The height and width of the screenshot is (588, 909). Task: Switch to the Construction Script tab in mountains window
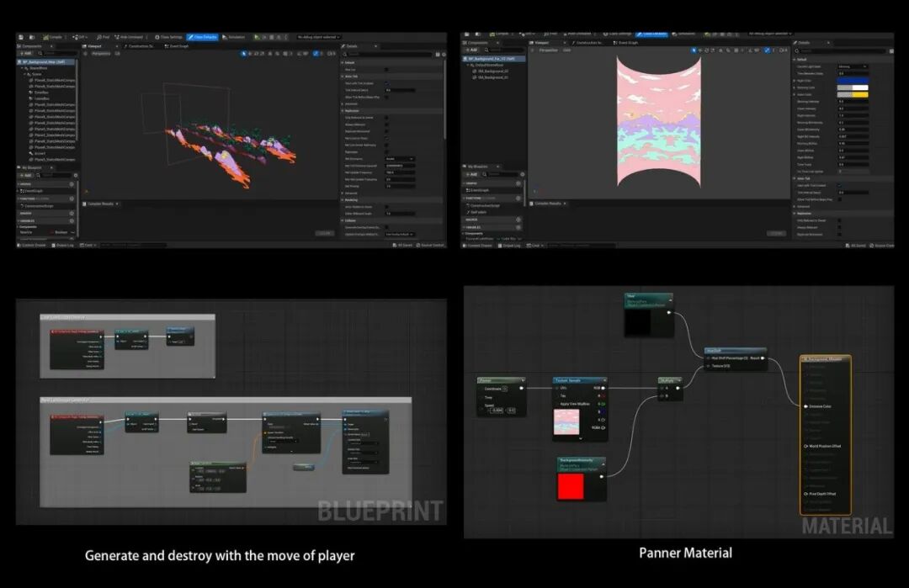coord(139,45)
